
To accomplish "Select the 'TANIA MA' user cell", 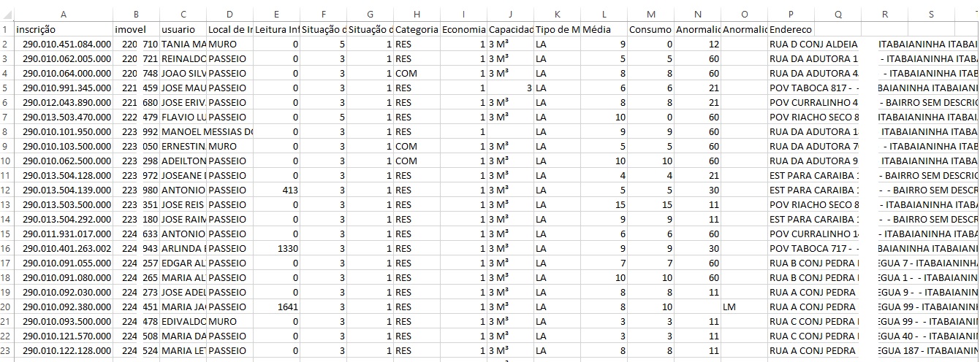I will 183,44.
